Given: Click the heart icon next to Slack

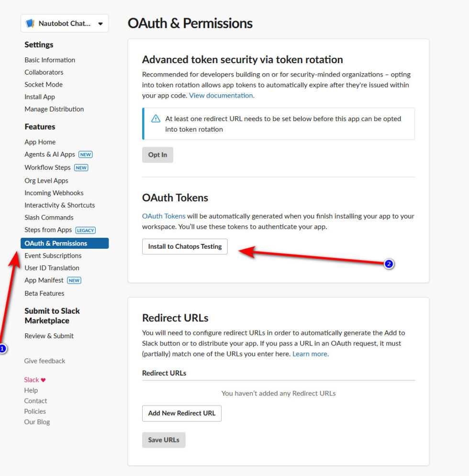Looking at the screenshot, I should (x=44, y=379).
